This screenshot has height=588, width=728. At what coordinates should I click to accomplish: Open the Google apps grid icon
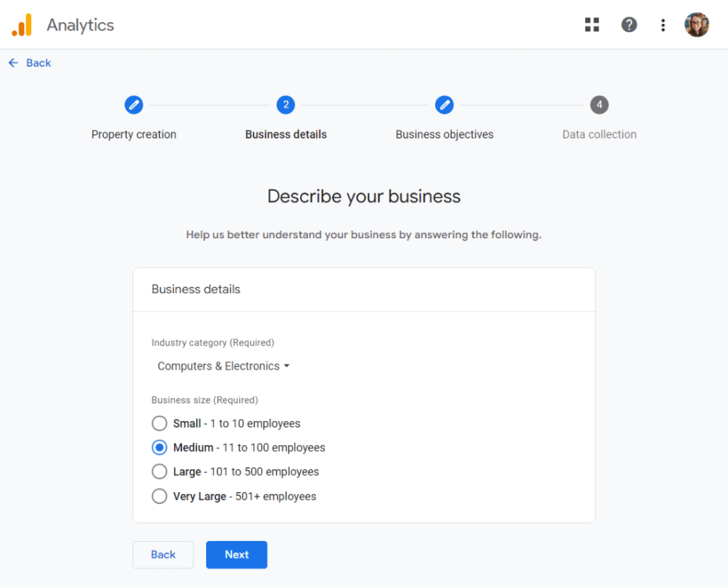coord(592,24)
